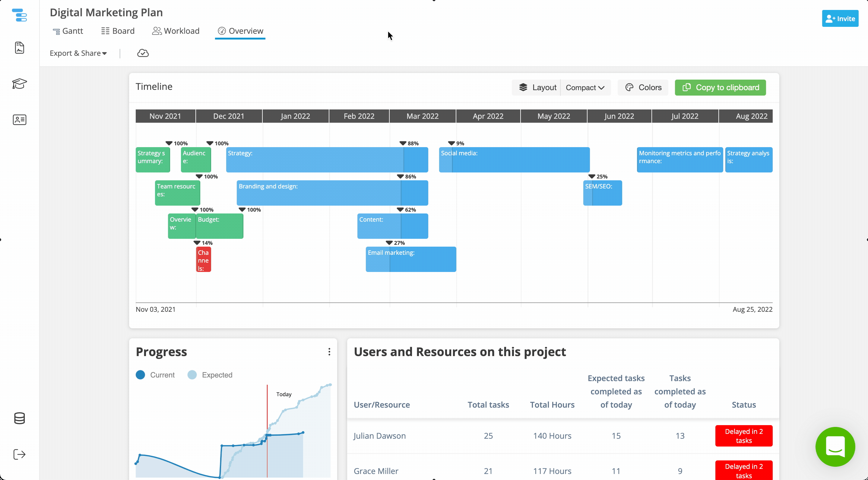Open the Progress panel options menu
868x480 pixels.
329,351
